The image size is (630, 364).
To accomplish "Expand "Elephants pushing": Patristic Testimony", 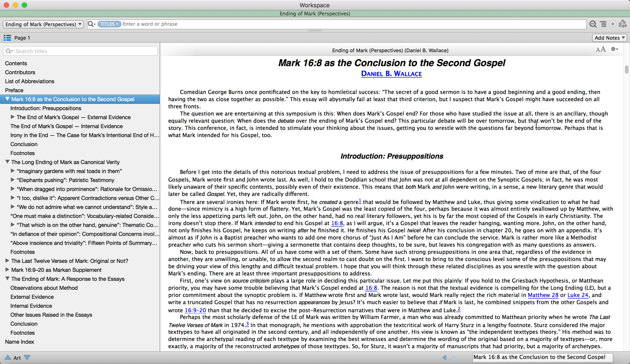I will 13,180.
